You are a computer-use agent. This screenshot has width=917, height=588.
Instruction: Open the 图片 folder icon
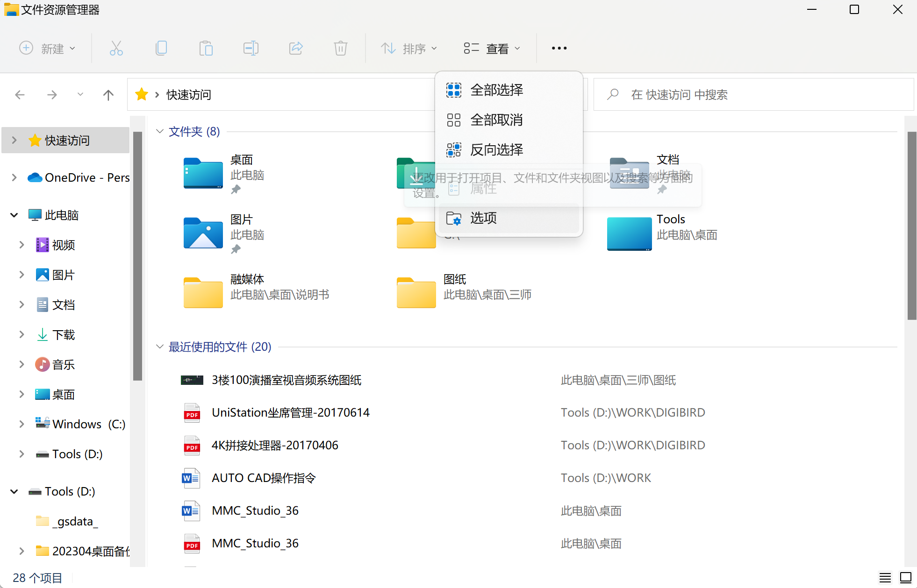[x=203, y=233]
